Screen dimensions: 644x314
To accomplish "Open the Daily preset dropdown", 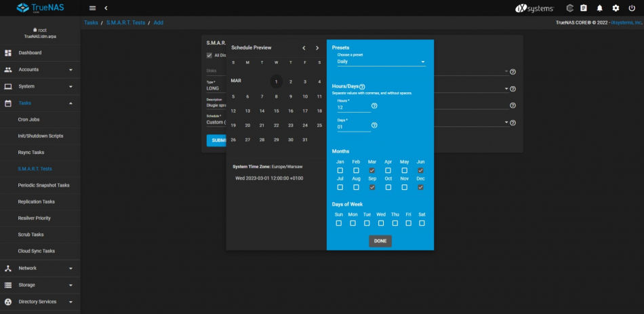I will (x=381, y=62).
